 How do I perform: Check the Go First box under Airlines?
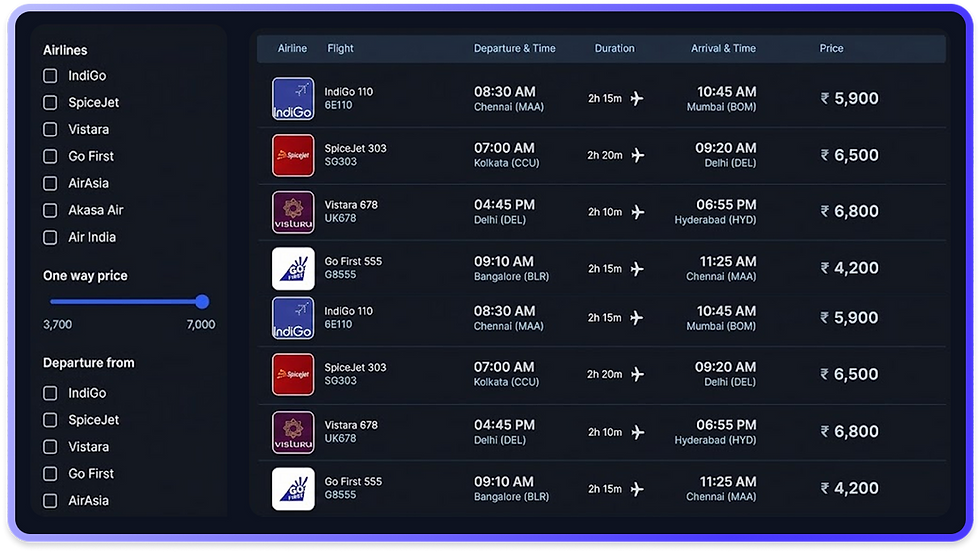(x=50, y=156)
